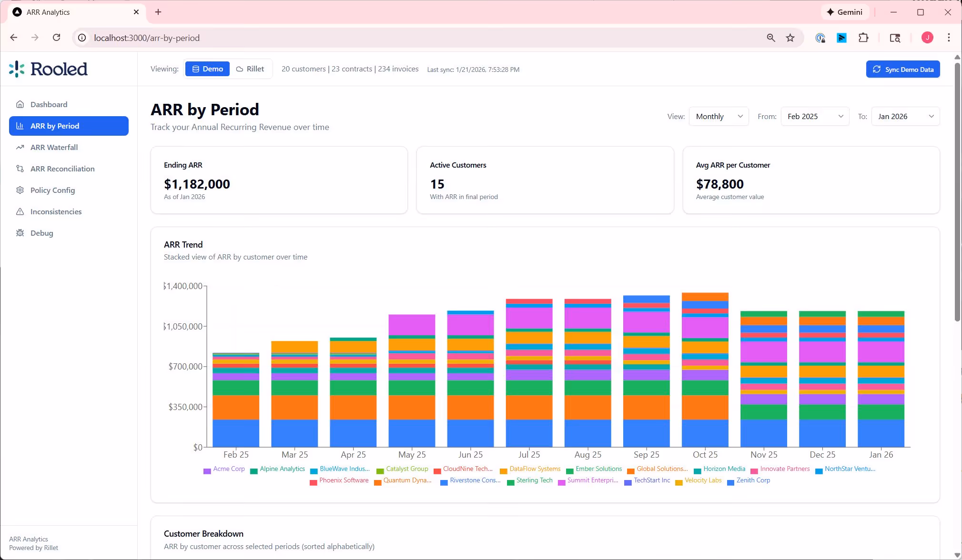This screenshot has width=962, height=560.
Task: Click the Policy Config gear icon
Action: [20, 190]
